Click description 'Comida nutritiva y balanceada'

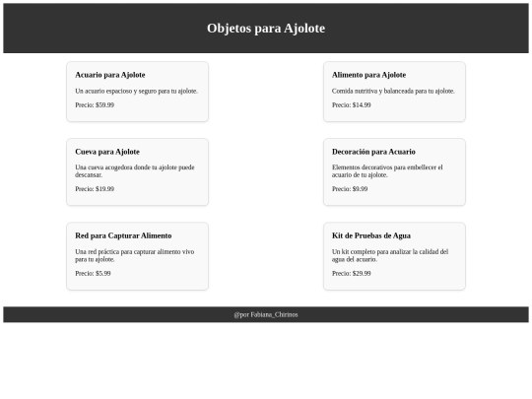pyautogui.click(x=393, y=91)
